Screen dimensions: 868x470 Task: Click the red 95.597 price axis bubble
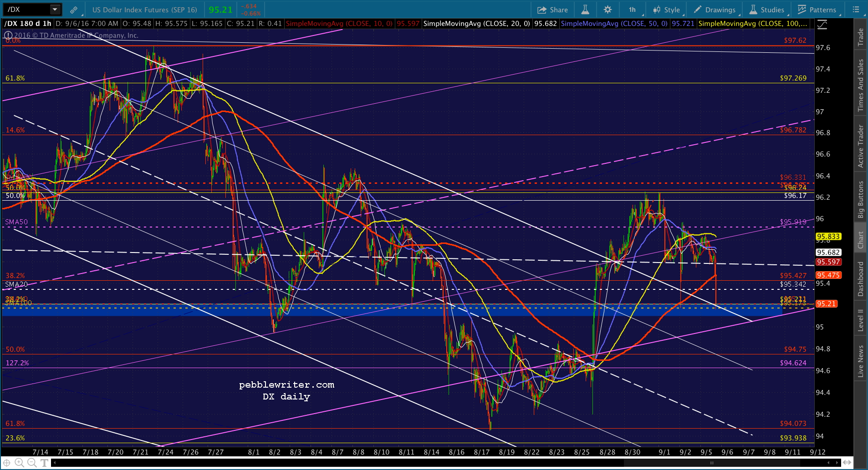[828, 262]
